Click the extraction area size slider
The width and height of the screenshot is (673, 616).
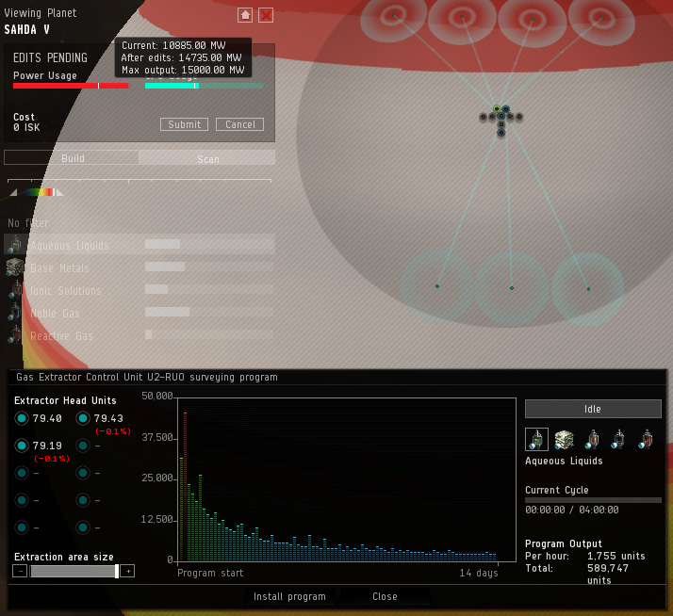pos(74,571)
